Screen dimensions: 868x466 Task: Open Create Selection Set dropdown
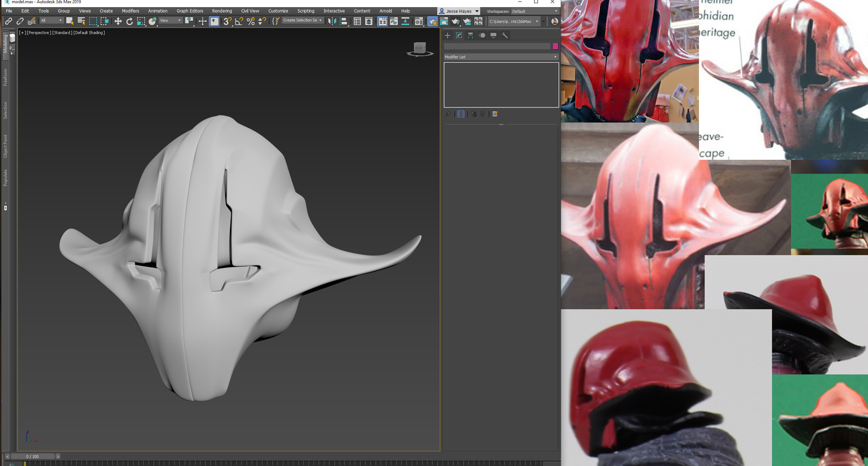pyautogui.click(x=303, y=21)
